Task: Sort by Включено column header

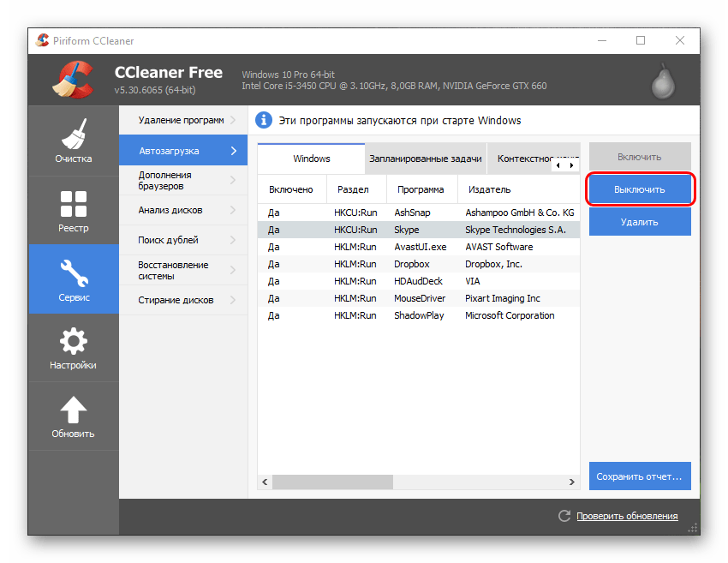Action: click(x=292, y=189)
